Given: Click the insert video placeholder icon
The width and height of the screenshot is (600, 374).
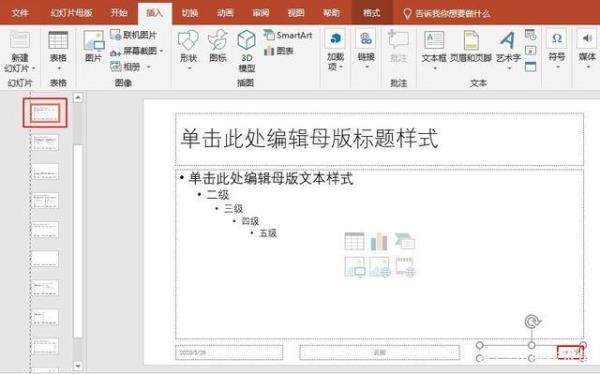Looking at the screenshot, I should 406,266.
